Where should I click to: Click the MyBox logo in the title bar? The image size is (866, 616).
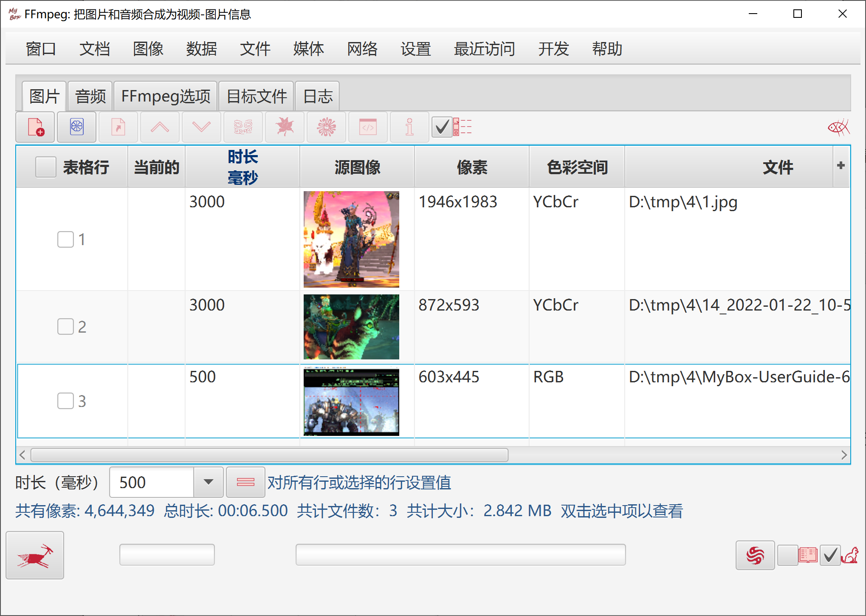pos(14,14)
